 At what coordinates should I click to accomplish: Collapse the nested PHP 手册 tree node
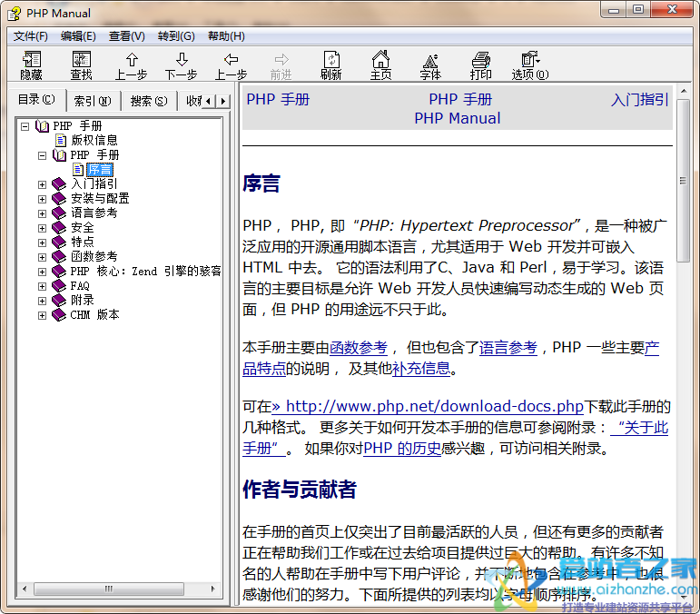42,155
